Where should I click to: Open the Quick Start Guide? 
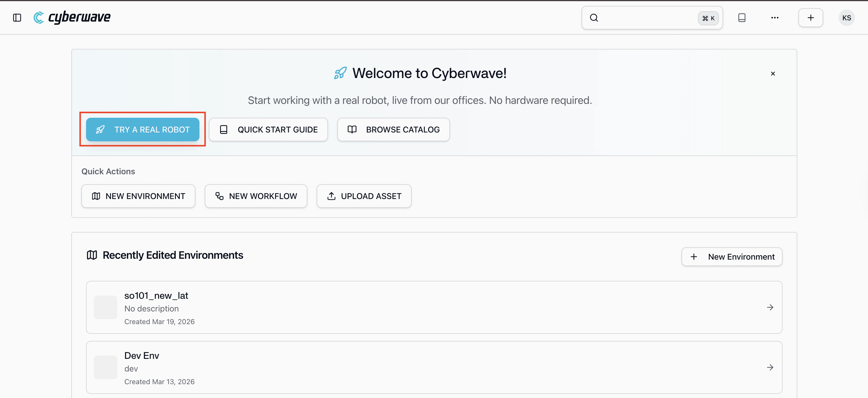point(268,130)
